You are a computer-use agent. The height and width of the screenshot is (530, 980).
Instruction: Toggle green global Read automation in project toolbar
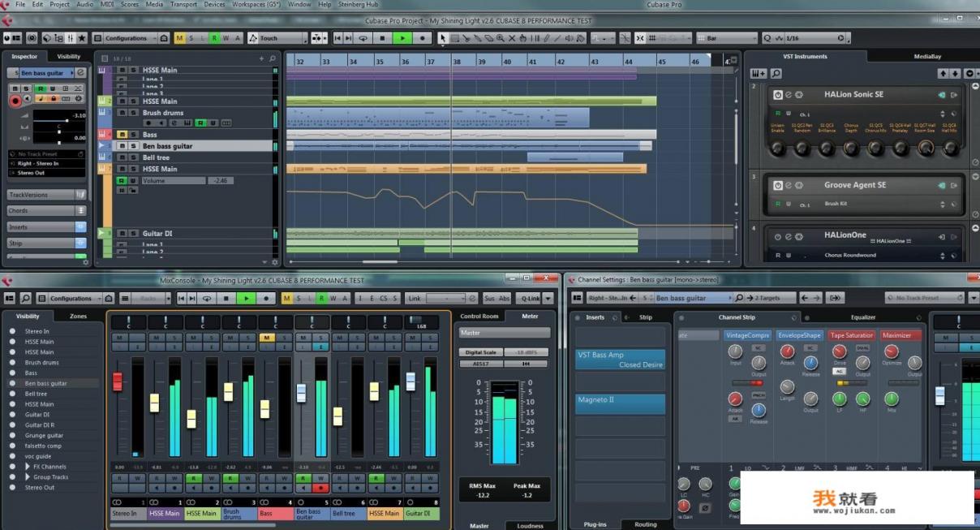pyautogui.click(x=214, y=37)
